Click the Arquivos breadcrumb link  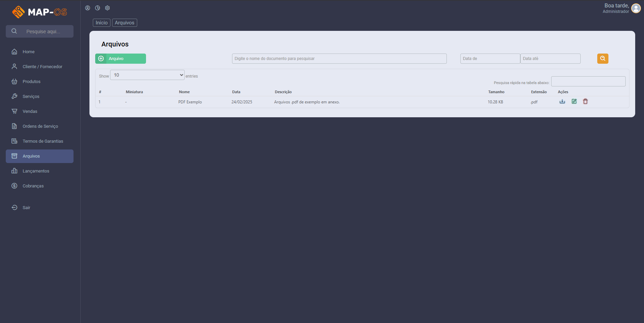point(125,23)
